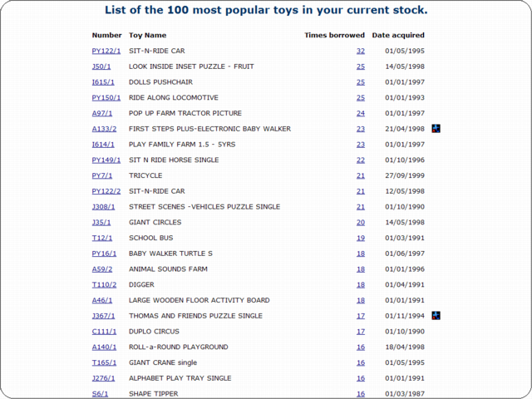Click times borrowed 21 for STREET SCENES puzzle
Screen dimensions: 532x399
(361, 207)
